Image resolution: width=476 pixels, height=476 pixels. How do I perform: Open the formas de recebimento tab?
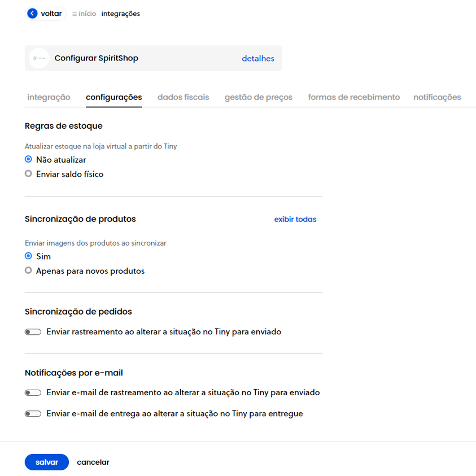(353, 97)
